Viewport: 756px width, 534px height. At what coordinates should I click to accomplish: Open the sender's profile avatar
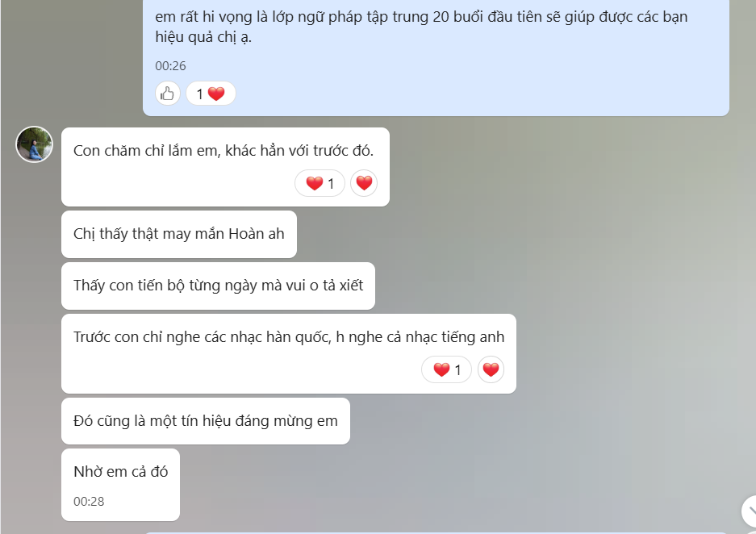click(x=34, y=144)
